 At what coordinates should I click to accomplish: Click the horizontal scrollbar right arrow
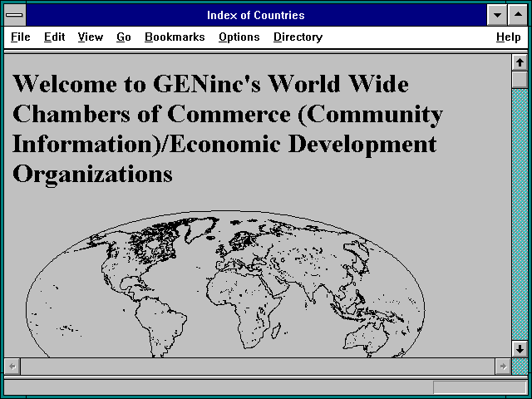(x=503, y=367)
